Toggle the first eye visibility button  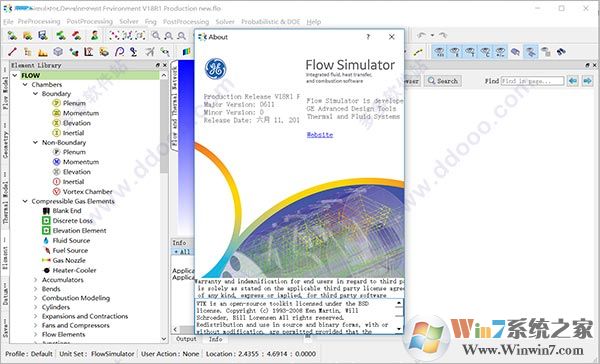tap(439, 52)
